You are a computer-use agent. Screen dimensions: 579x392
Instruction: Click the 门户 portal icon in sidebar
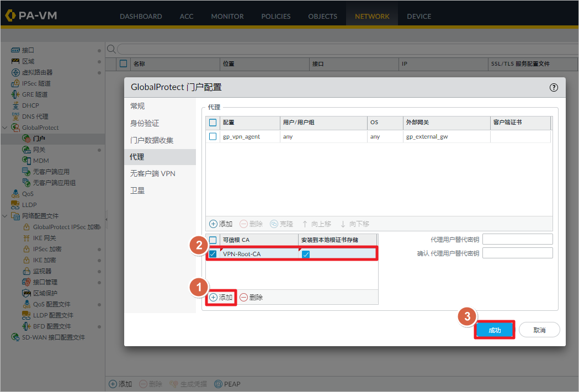[x=26, y=139]
